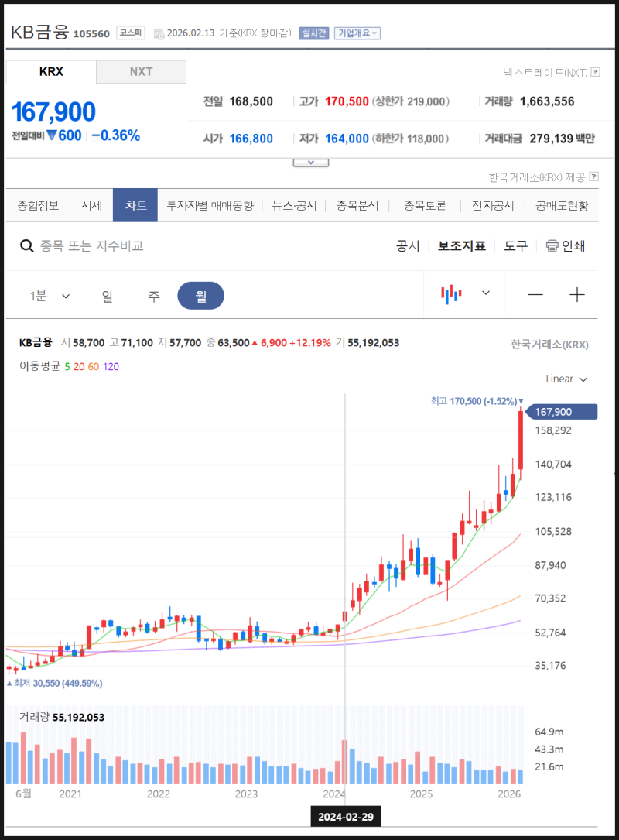Screen dimensions: 619x840
Task: Open the 한국거래소(KRX) 제공 help icon
Action: (593, 177)
